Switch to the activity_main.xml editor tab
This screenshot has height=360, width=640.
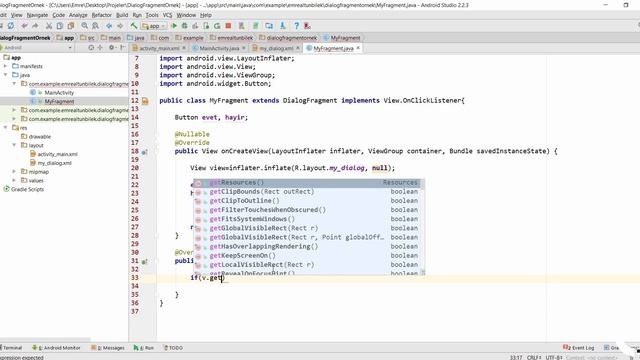pyautogui.click(x=159, y=48)
